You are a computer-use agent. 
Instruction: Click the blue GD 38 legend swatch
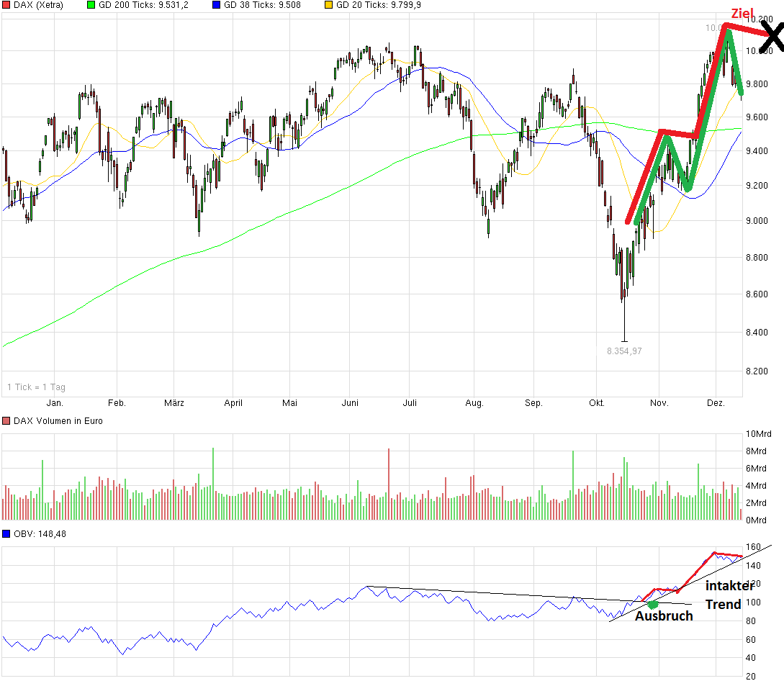(x=216, y=5)
